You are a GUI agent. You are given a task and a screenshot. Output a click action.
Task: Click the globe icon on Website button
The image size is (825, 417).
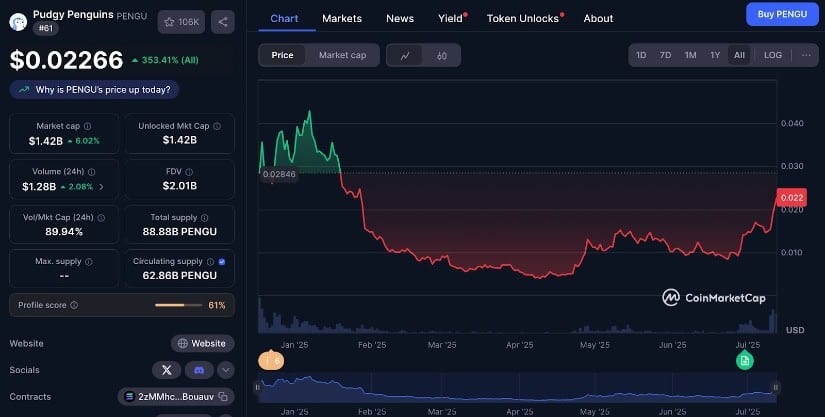click(x=183, y=343)
